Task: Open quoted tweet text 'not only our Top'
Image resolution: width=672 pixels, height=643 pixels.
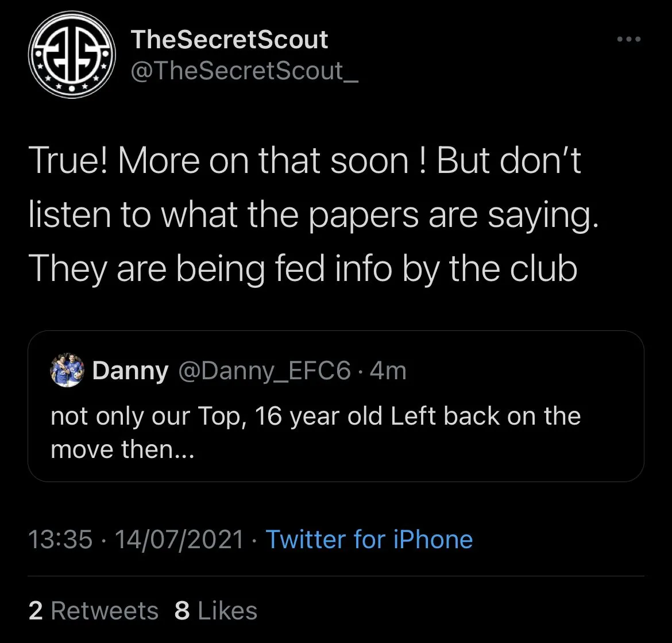Action: [315, 416]
